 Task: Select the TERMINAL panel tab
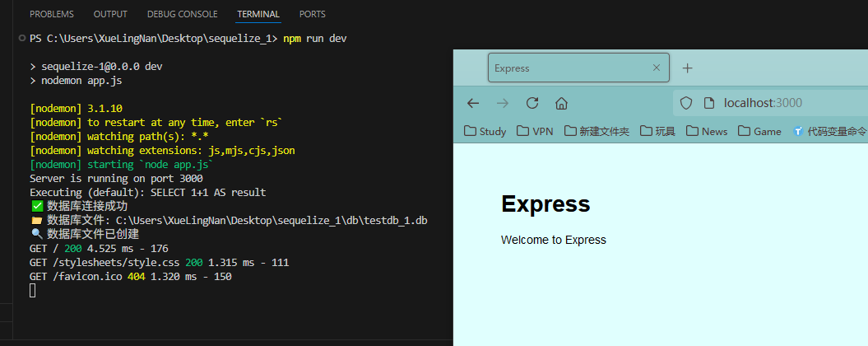pyautogui.click(x=258, y=15)
